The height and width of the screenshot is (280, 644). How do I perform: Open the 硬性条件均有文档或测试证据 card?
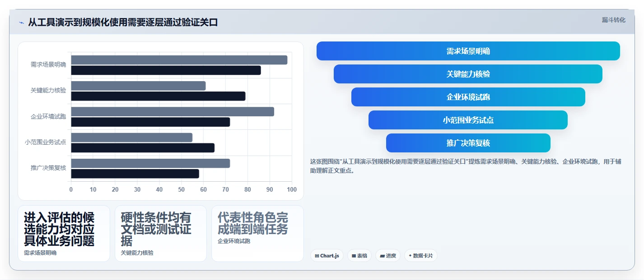point(161,234)
